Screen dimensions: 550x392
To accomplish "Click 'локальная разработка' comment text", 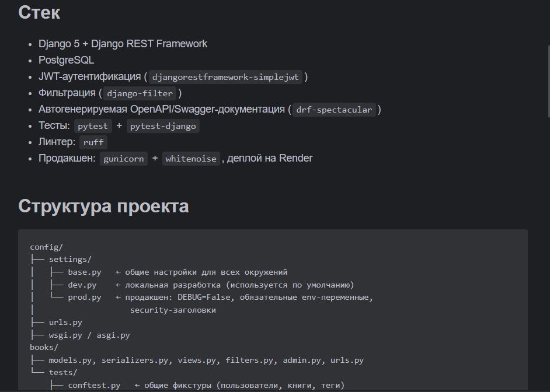I will 173,285.
